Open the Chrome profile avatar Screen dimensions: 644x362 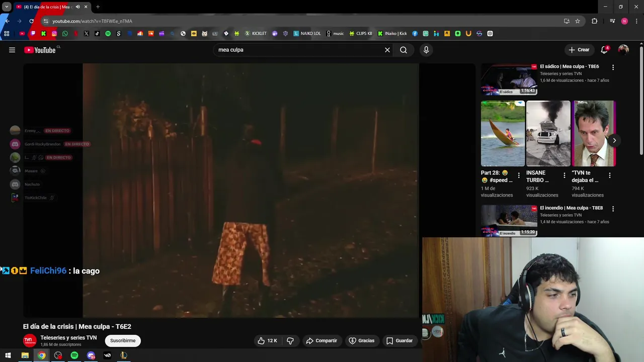(x=624, y=21)
